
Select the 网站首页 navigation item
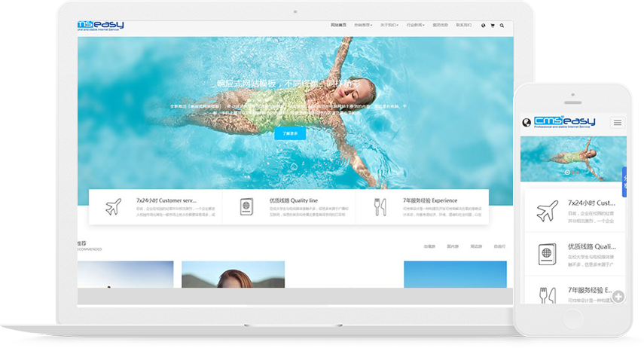point(339,26)
